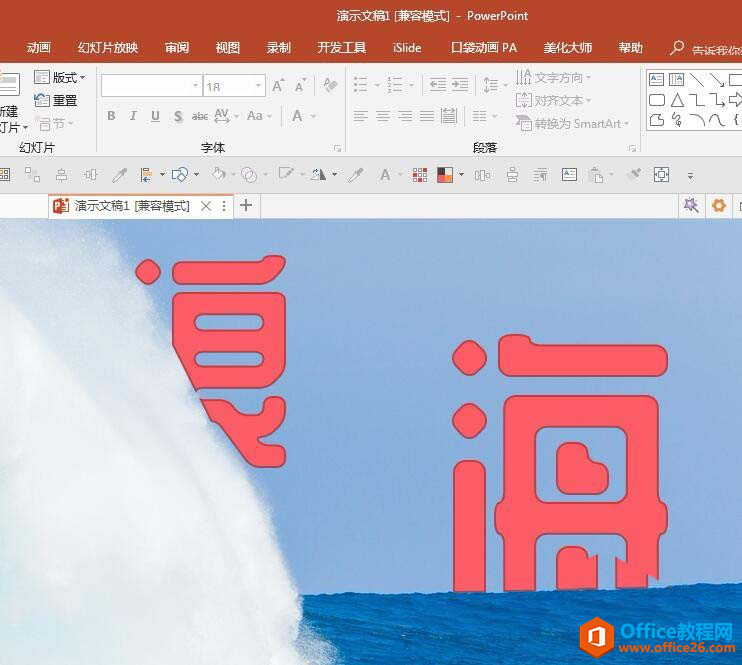Toggle underline formatting
Image resolution: width=742 pixels, height=665 pixels.
155,116
